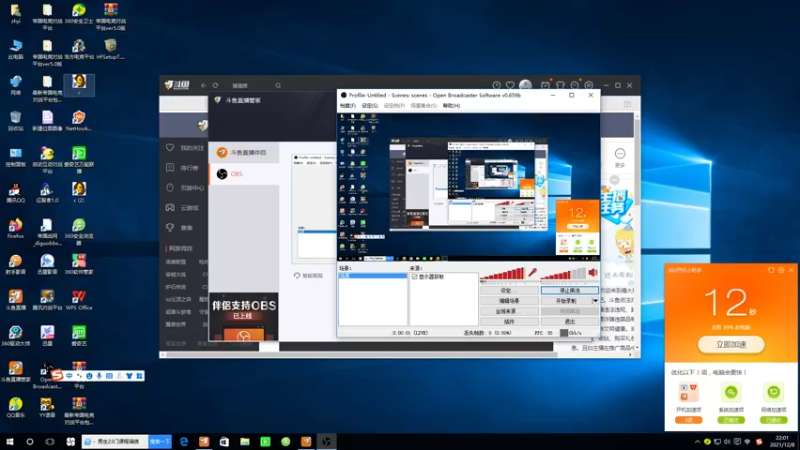This screenshot has height=450, width=800.
Task: Open the 腾讯QQ desktop shortcut
Action: tap(15, 192)
